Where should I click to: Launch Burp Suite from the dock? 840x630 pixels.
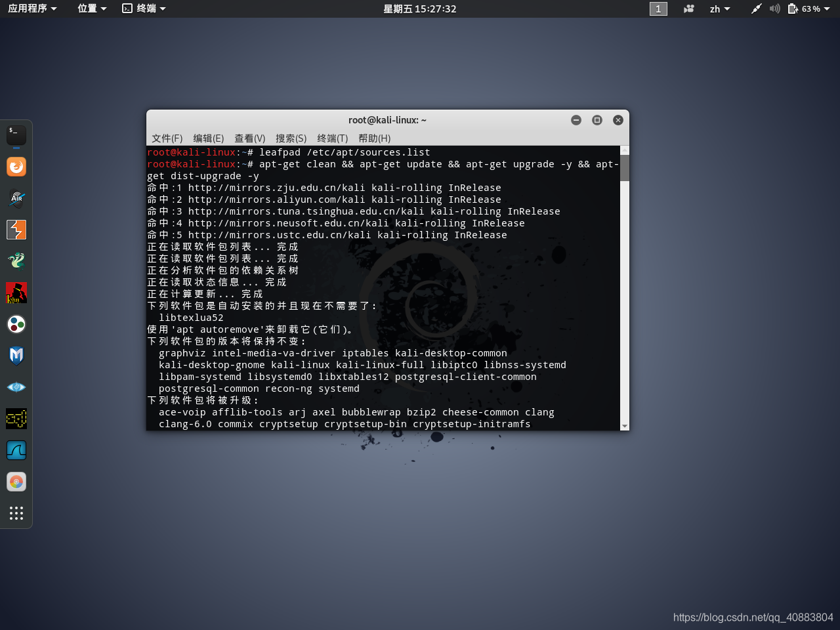16,230
